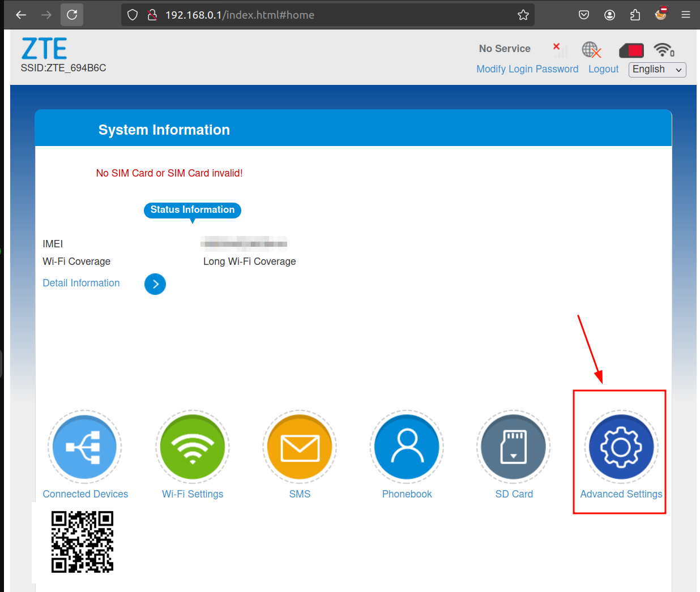Click the address bar showing 192.168.0.1
Image resolution: width=700 pixels, height=592 pixels.
point(328,15)
